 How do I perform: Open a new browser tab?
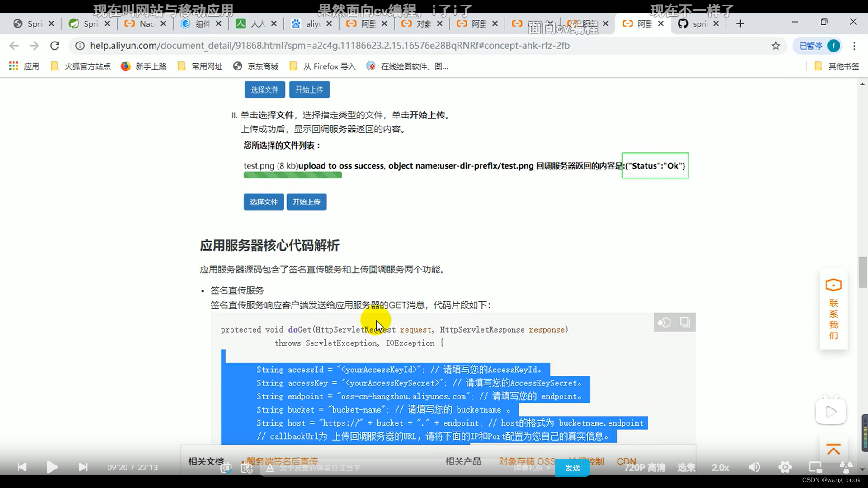tap(740, 23)
